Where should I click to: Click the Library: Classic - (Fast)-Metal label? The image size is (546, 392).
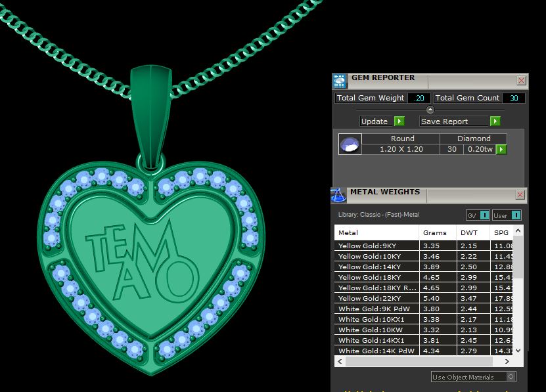click(x=378, y=215)
